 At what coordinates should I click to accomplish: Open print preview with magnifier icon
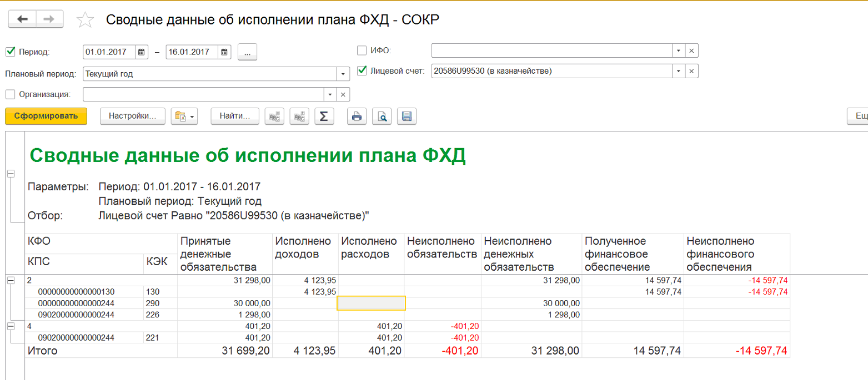382,116
